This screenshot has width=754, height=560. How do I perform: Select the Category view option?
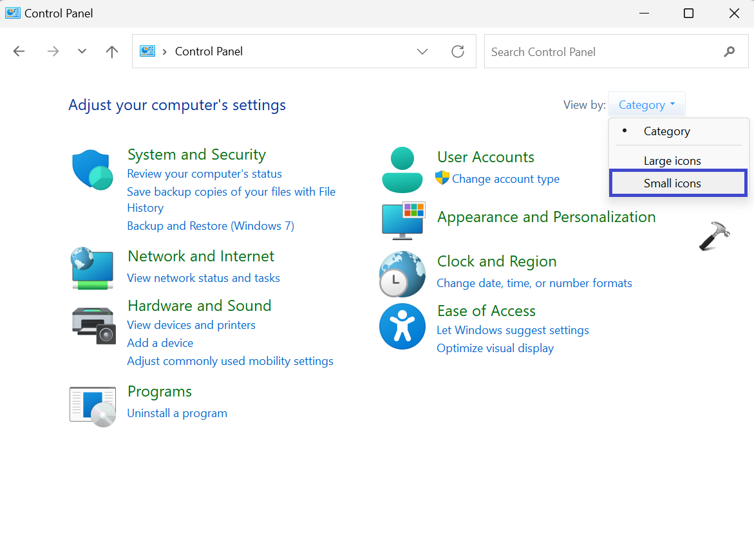(666, 131)
